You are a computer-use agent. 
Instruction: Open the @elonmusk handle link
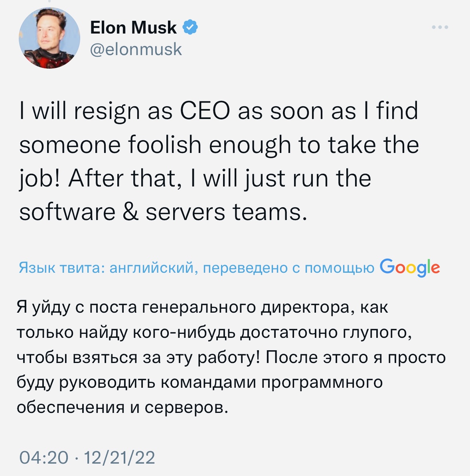(x=136, y=50)
